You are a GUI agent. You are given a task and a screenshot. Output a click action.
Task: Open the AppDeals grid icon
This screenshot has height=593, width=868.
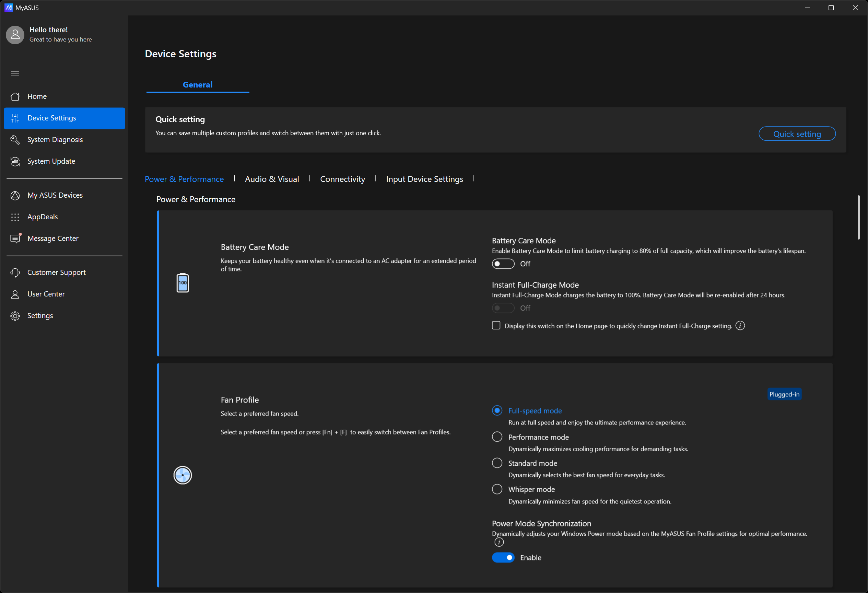(15, 217)
